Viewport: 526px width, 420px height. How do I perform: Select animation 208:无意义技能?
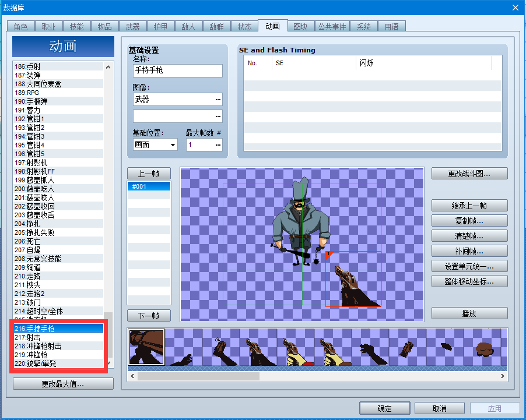(x=58, y=259)
